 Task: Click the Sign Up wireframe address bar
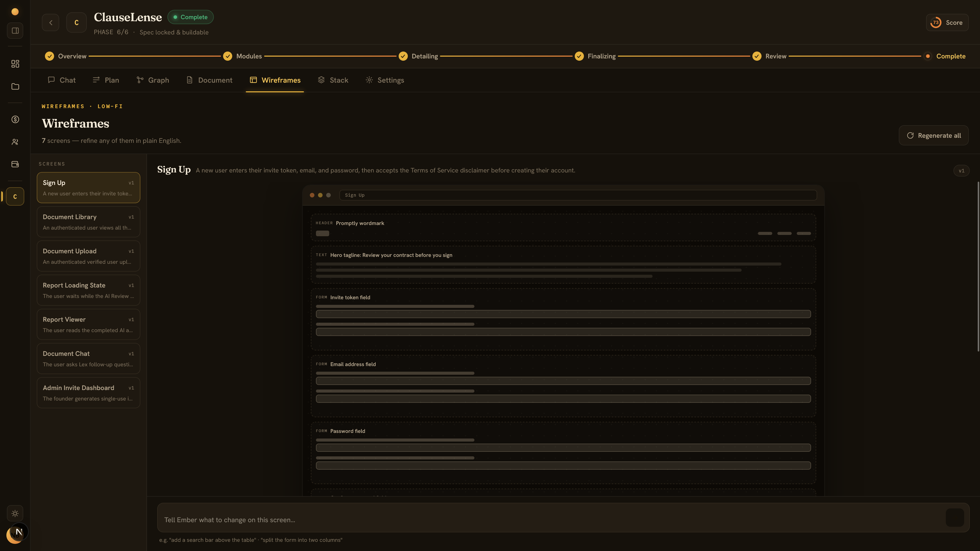[578, 195]
